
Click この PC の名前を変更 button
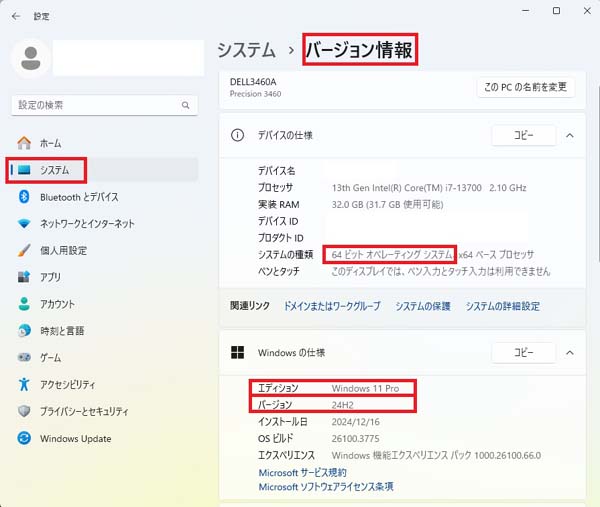point(525,87)
